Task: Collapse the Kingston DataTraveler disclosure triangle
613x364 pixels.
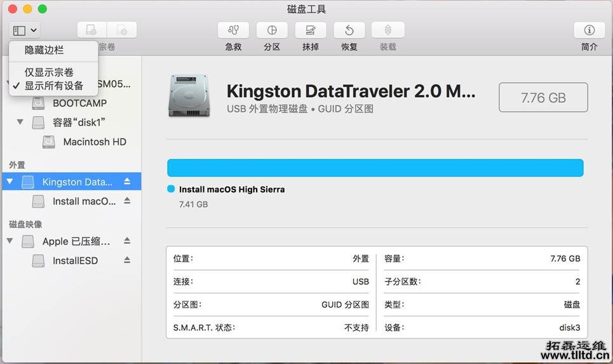Action: (x=10, y=182)
